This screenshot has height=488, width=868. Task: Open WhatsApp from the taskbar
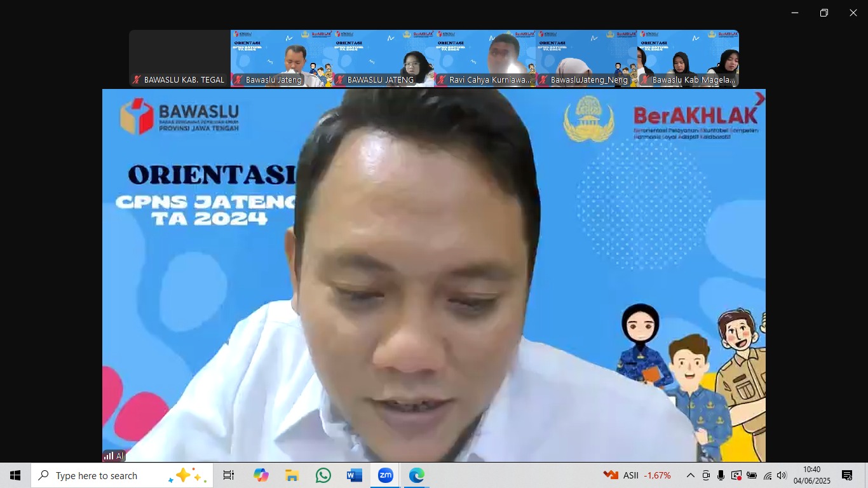pyautogui.click(x=323, y=475)
